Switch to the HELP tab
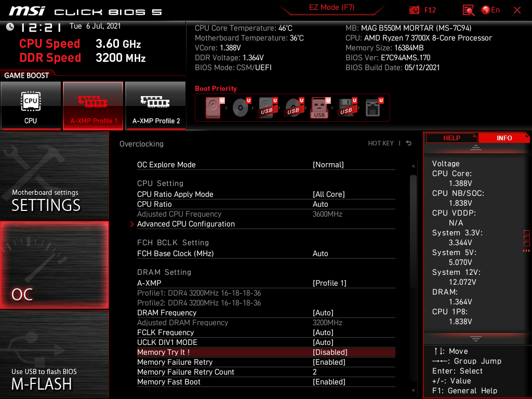 click(x=451, y=138)
